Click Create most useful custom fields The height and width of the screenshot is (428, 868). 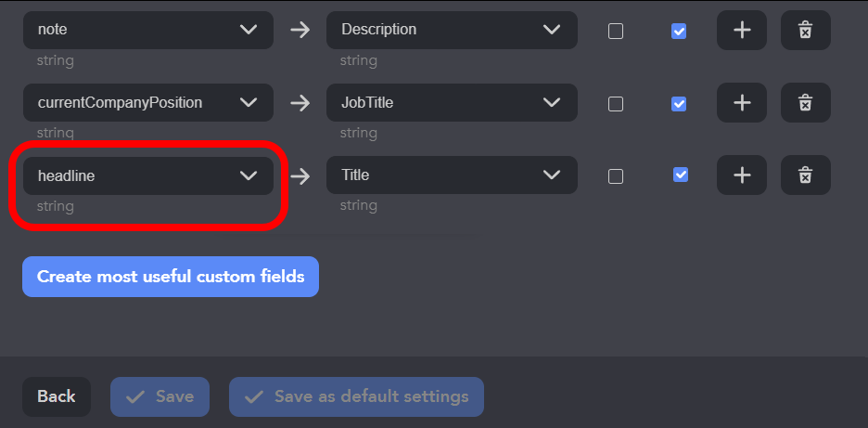[171, 277]
